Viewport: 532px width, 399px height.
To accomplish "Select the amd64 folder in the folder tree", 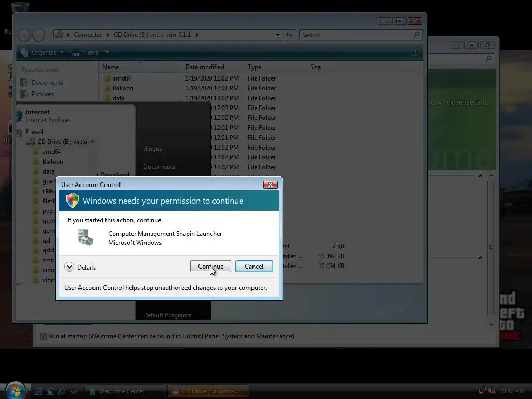I will (51, 152).
